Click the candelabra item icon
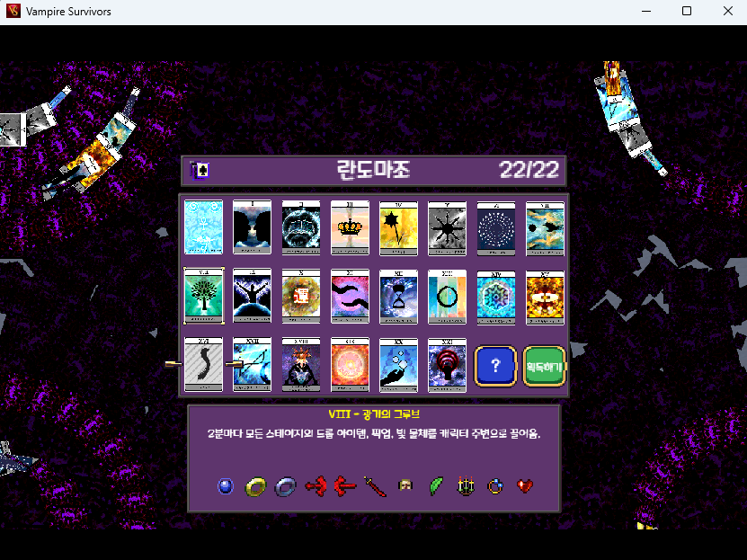The height and width of the screenshot is (560, 747). pos(466,485)
